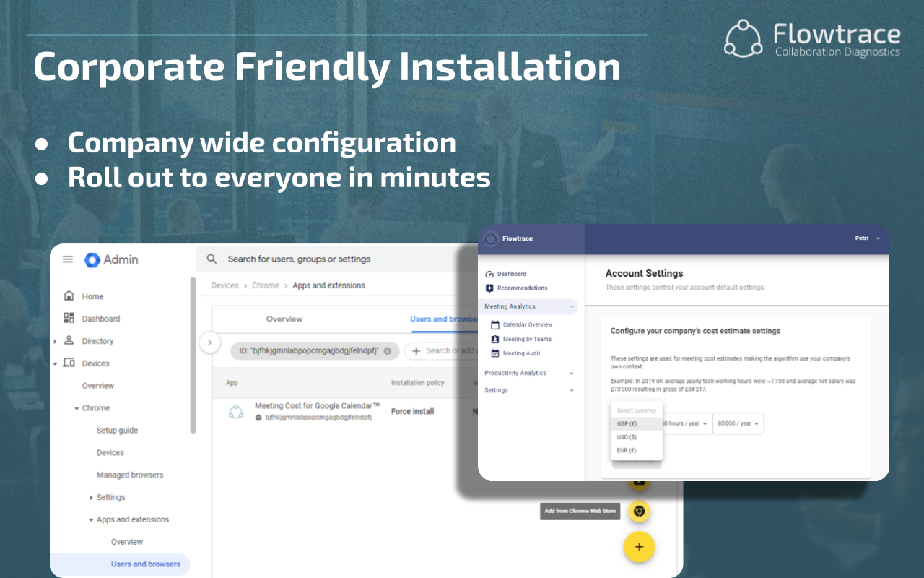Click the Devices icon in Admin sidebar
This screenshot has height=578, width=924.
tap(69, 363)
